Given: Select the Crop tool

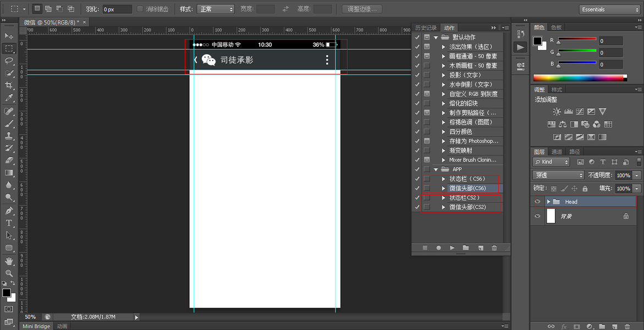Looking at the screenshot, I should point(9,85).
